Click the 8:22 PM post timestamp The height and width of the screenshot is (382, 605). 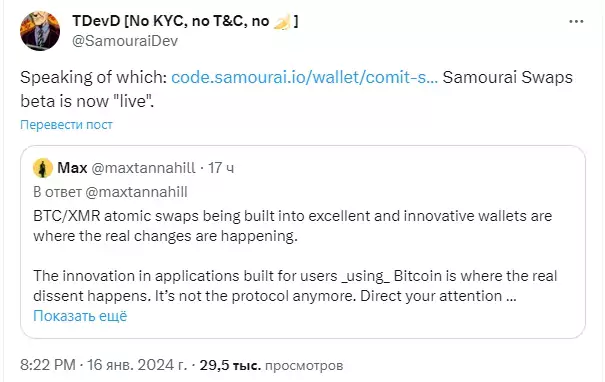(48, 365)
